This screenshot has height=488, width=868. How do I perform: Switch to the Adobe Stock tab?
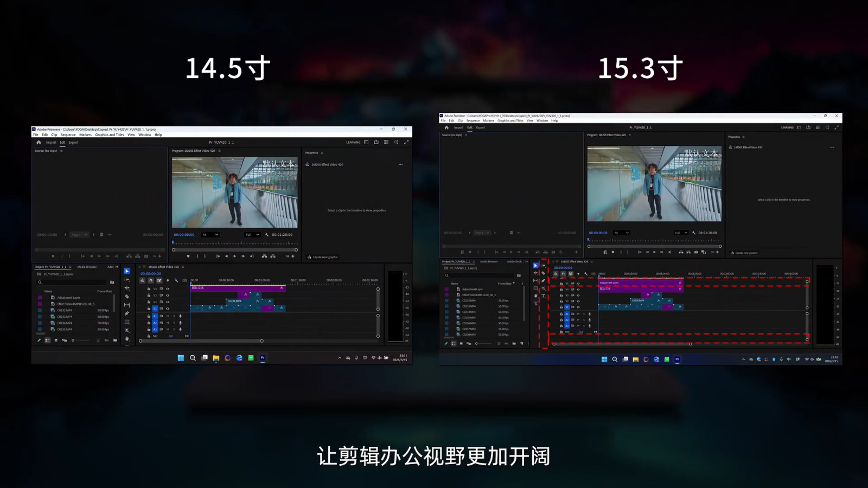point(514,261)
